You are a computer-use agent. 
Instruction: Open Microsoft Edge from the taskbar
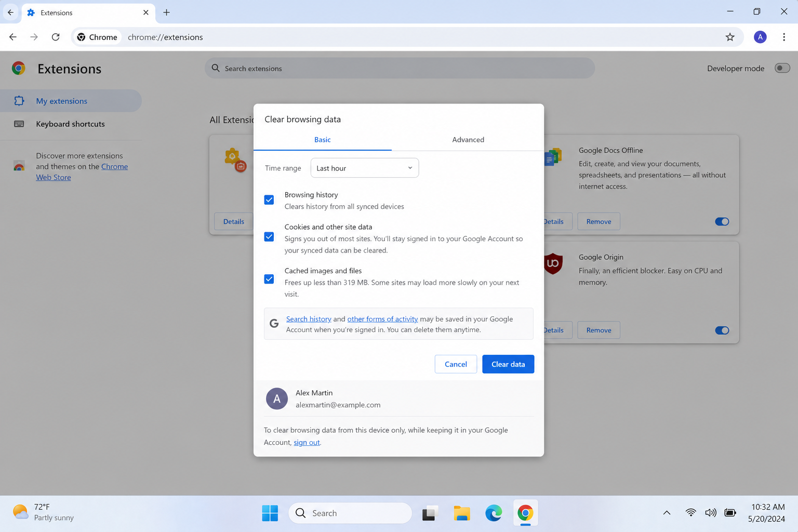click(493, 513)
